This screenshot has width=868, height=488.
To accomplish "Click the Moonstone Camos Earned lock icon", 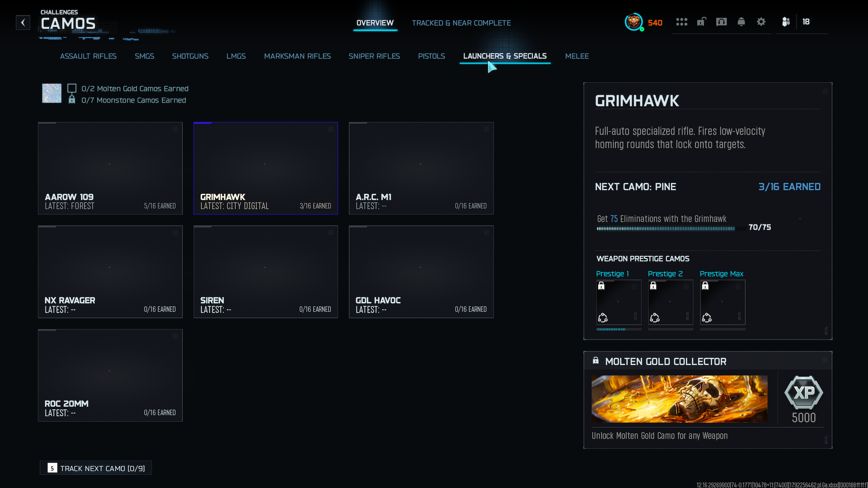I will (x=72, y=99).
